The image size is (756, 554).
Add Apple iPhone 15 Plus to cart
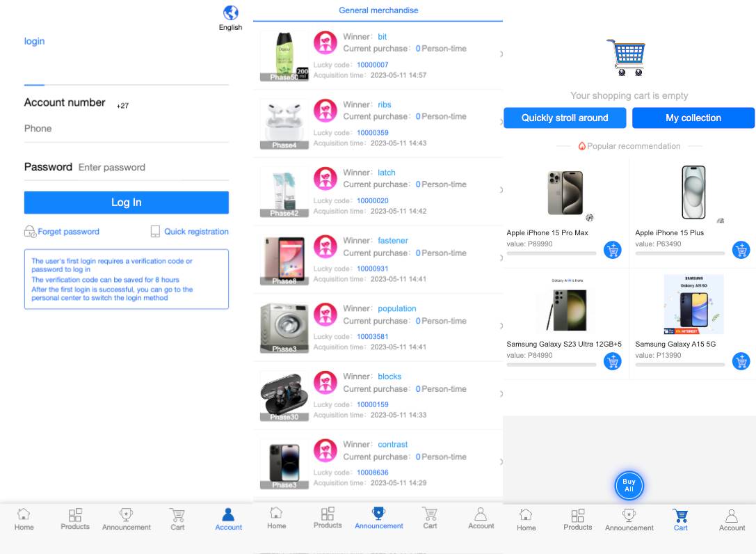(741, 250)
